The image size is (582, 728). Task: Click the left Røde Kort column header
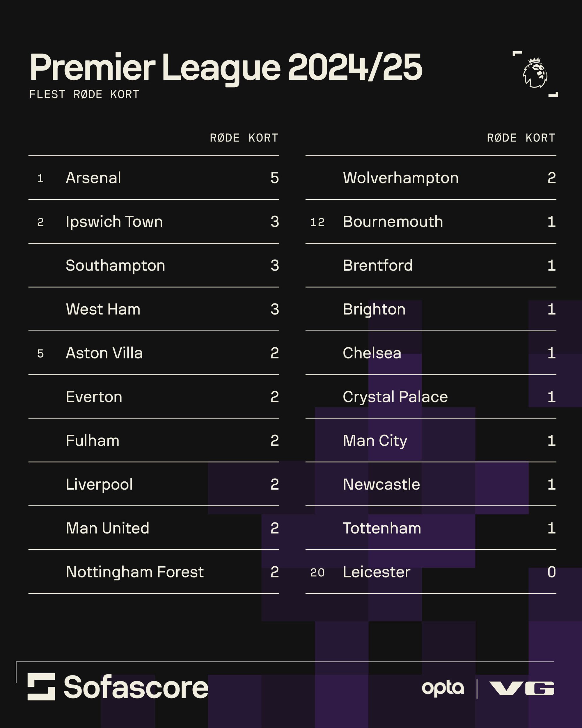[x=244, y=138]
